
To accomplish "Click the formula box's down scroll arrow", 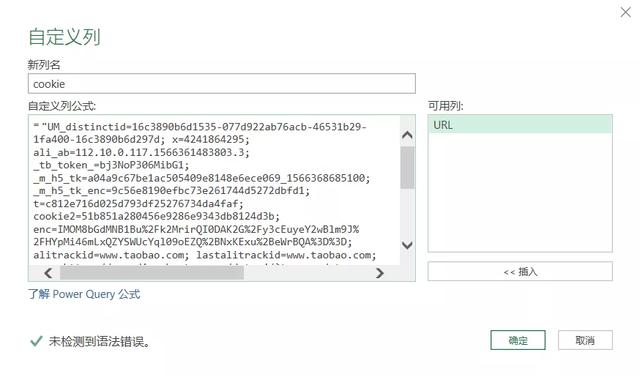I will [x=407, y=245].
